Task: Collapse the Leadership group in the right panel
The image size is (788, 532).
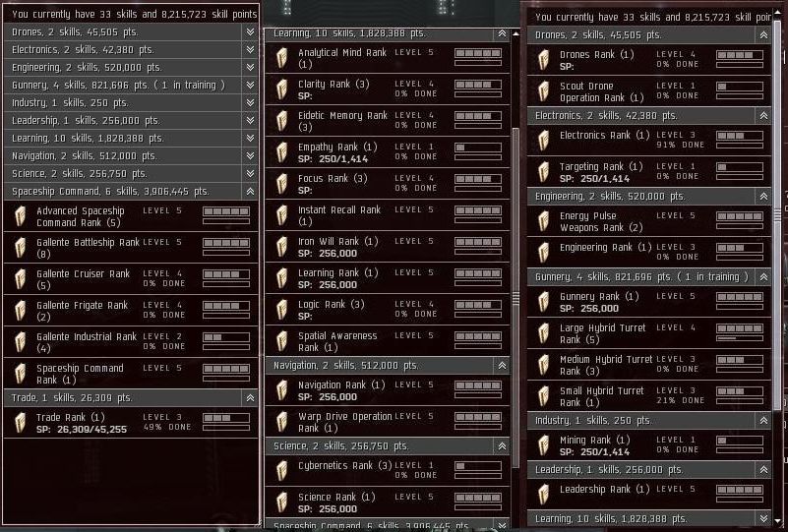Action: tap(763, 470)
